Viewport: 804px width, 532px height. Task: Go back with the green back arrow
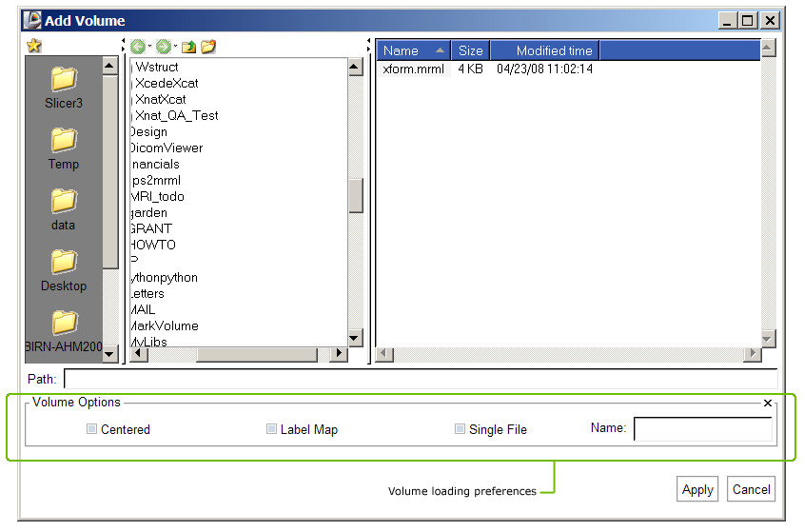coord(138,47)
